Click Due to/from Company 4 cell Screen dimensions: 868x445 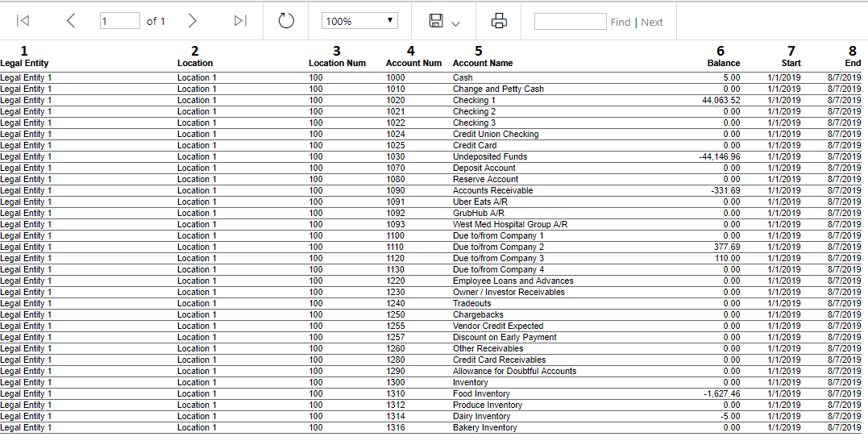tap(498, 269)
